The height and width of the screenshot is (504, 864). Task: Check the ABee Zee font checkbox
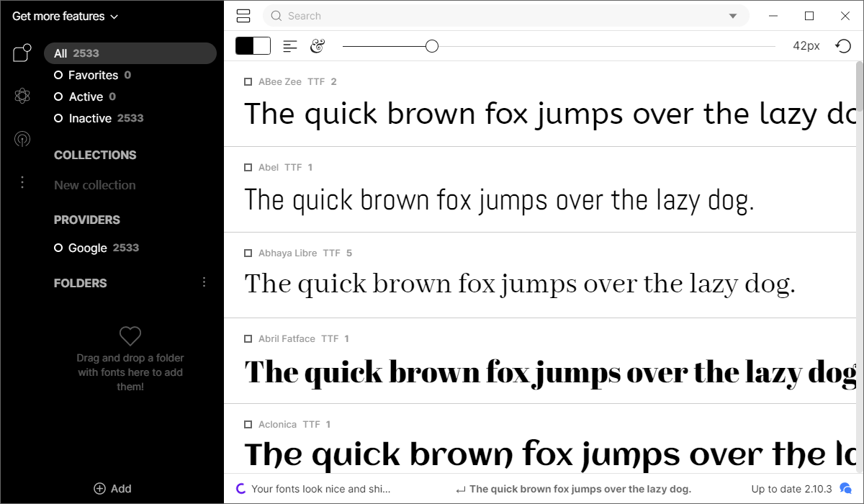coord(248,81)
